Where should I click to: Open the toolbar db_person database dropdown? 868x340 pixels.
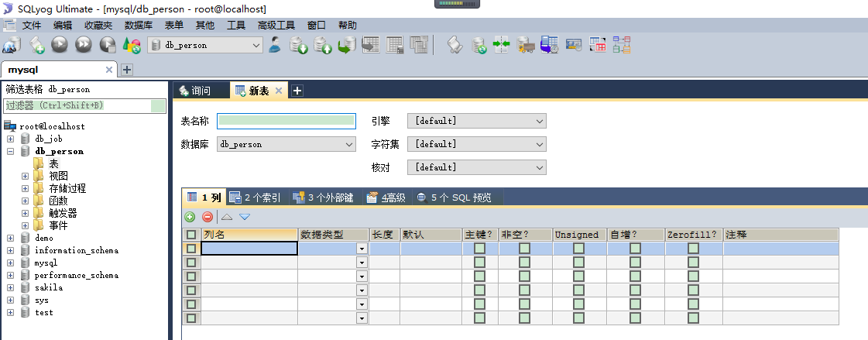pos(205,46)
